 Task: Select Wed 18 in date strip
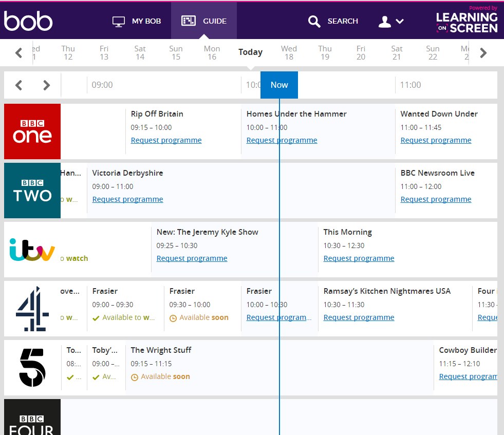(x=289, y=53)
